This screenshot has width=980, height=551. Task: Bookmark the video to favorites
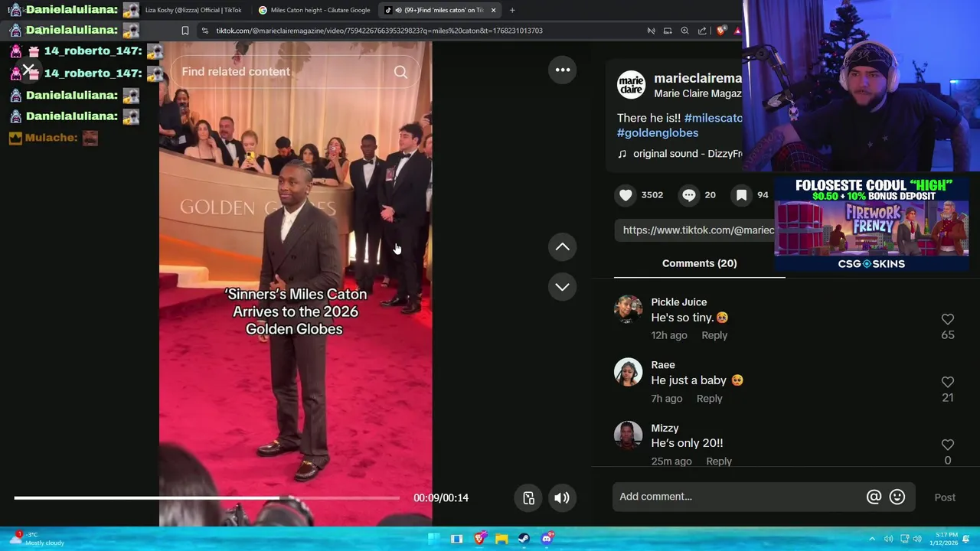[x=741, y=195]
